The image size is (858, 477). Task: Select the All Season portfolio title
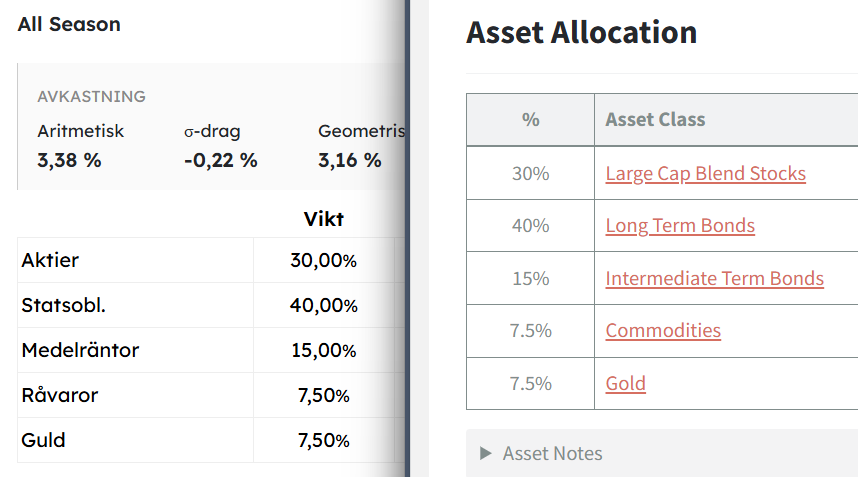(x=69, y=25)
